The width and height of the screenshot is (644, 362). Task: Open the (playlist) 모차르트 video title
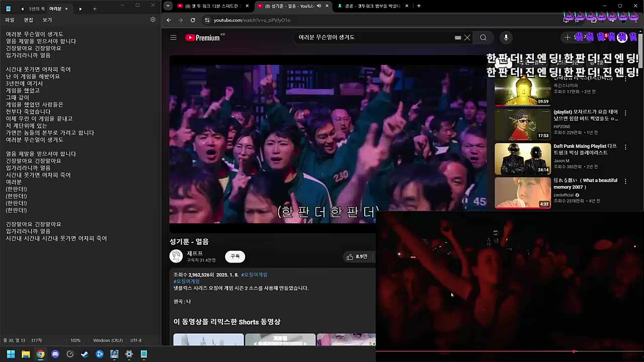pos(586,115)
